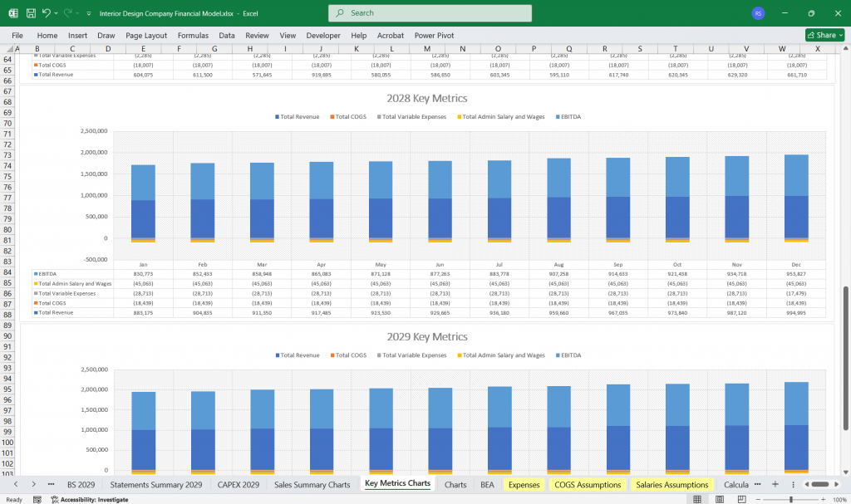Switch to Page Layout view icon
The height and width of the screenshot is (504, 851).
click(x=720, y=500)
